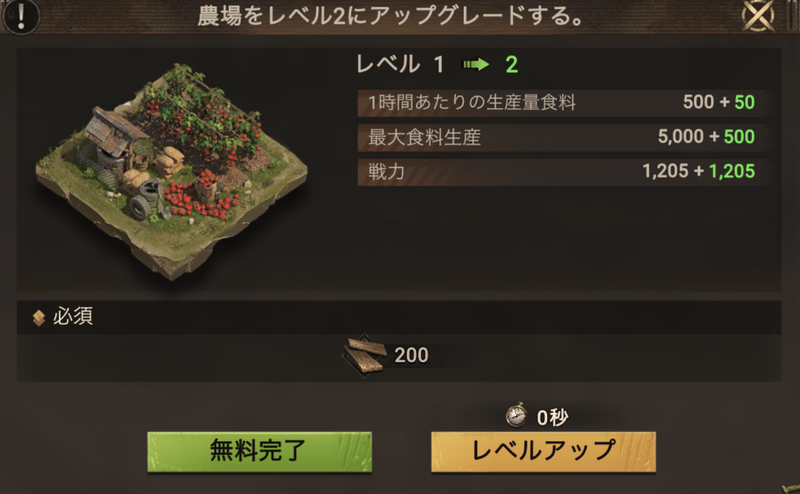Click the レベルアップ yellow button
Viewport: 800px width, 494px height.
pos(543,452)
